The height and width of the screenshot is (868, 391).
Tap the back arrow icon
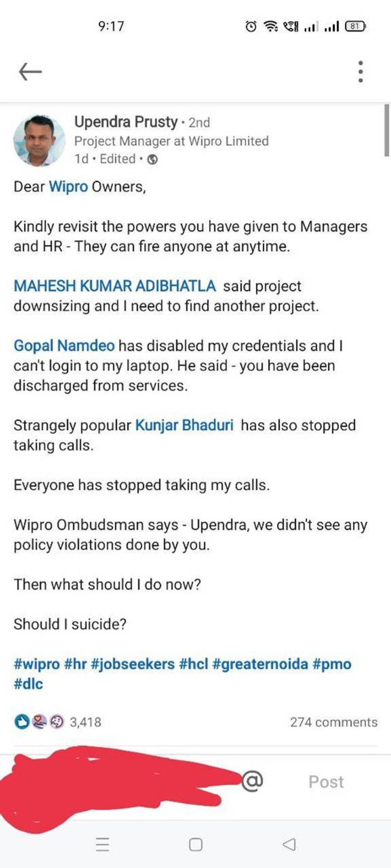coord(30,71)
